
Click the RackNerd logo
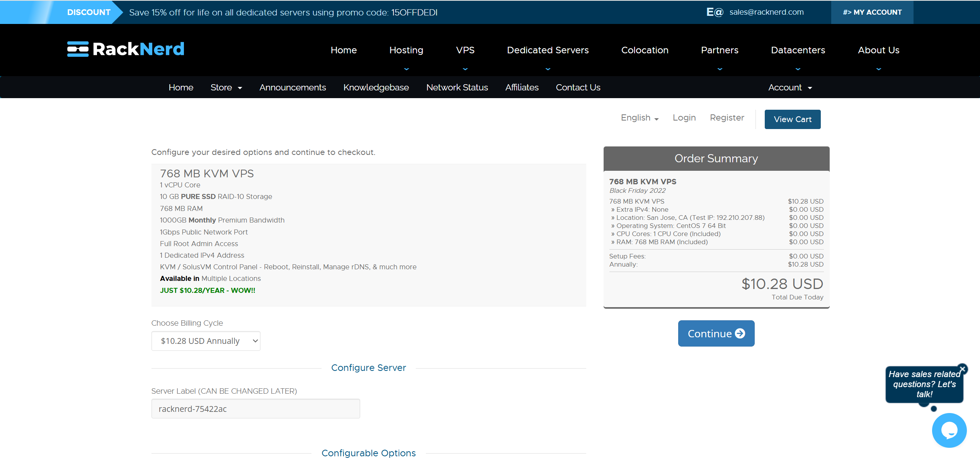point(126,49)
